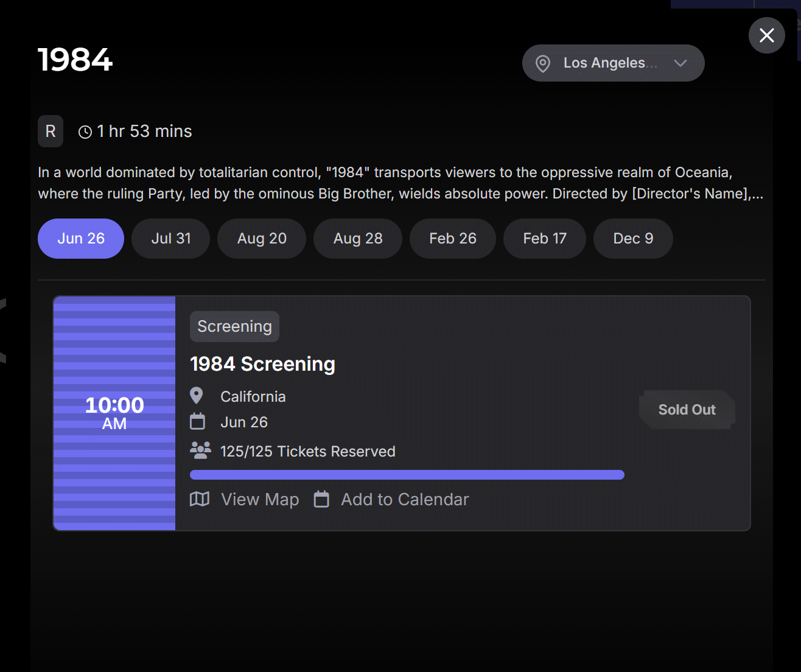
Task: Switch to Dec 9 showings
Action: (x=633, y=239)
